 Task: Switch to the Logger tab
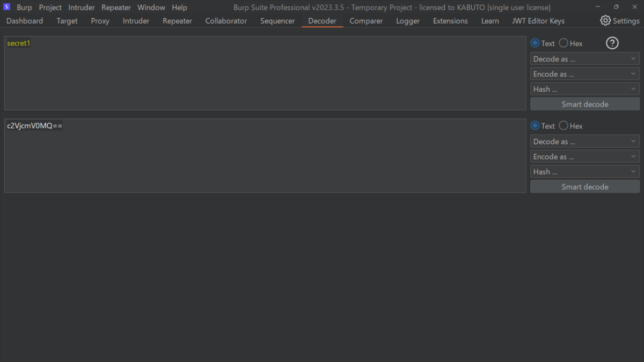point(408,21)
